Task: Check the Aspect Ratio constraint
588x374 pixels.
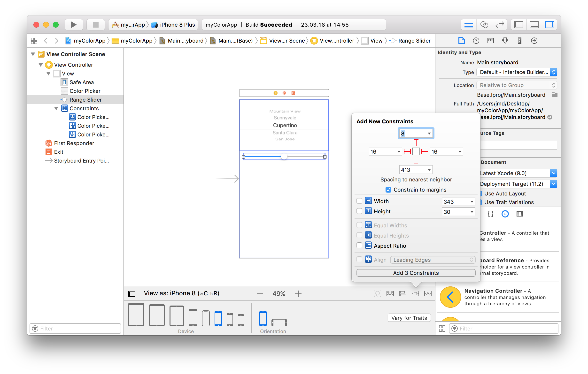Action: pos(359,246)
